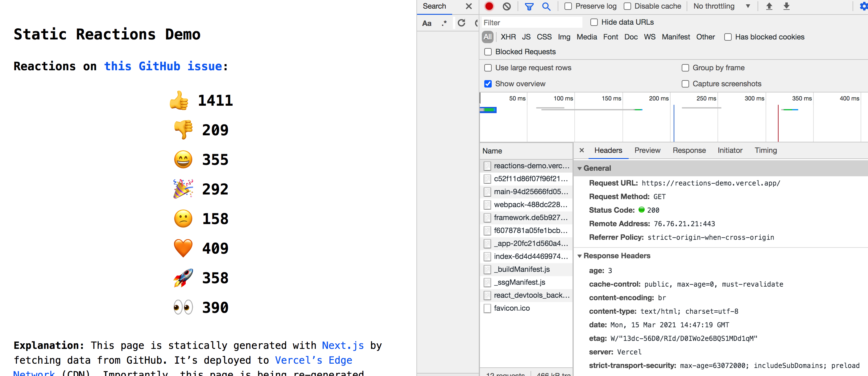Screen dimensions: 868x376
Task: Close the Search panel
Action: (x=468, y=6)
